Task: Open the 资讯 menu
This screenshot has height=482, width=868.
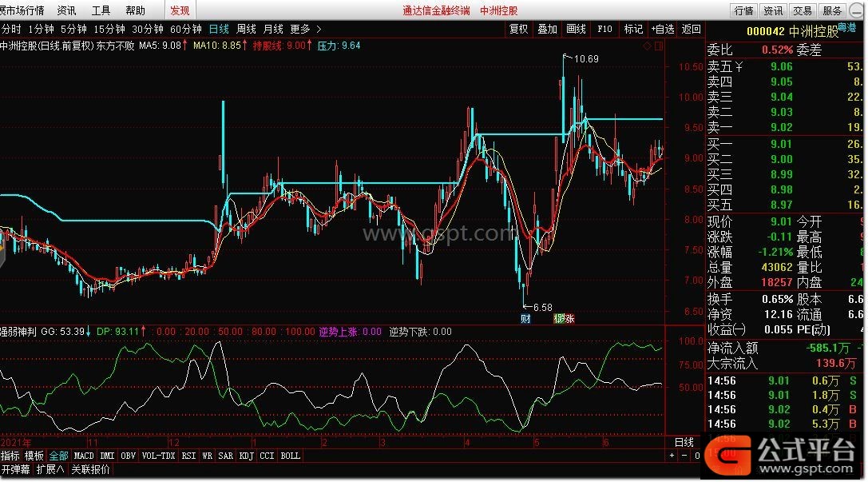Action: pos(66,10)
